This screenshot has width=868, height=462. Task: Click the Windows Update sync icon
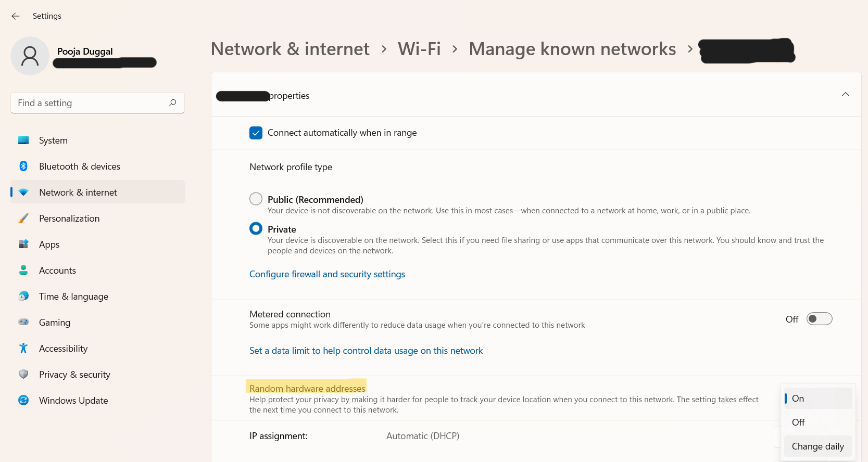pos(23,400)
